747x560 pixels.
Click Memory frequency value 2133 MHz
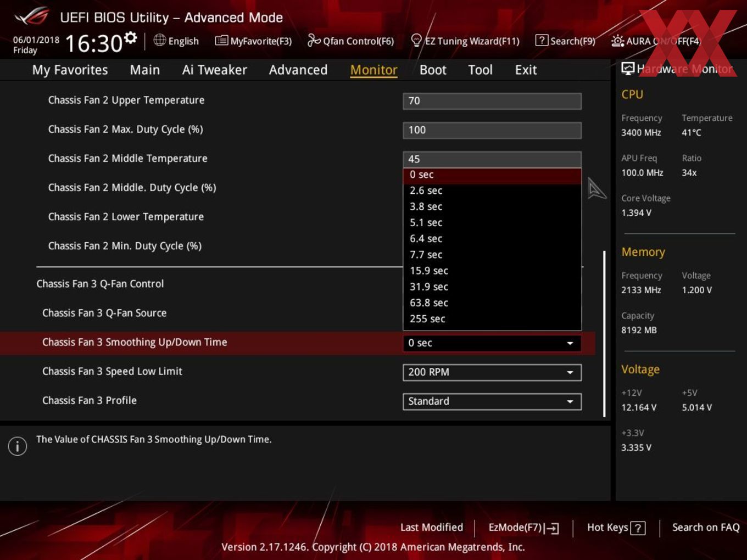pos(641,290)
